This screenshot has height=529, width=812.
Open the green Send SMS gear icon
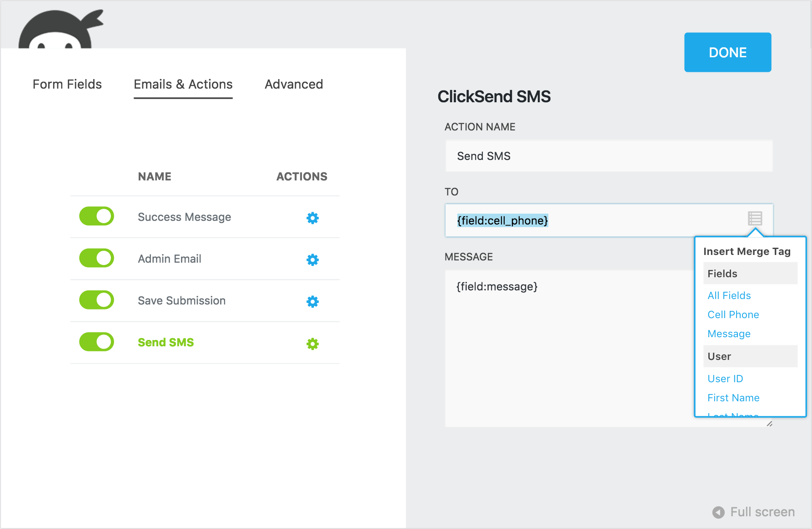(x=312, y=344)
